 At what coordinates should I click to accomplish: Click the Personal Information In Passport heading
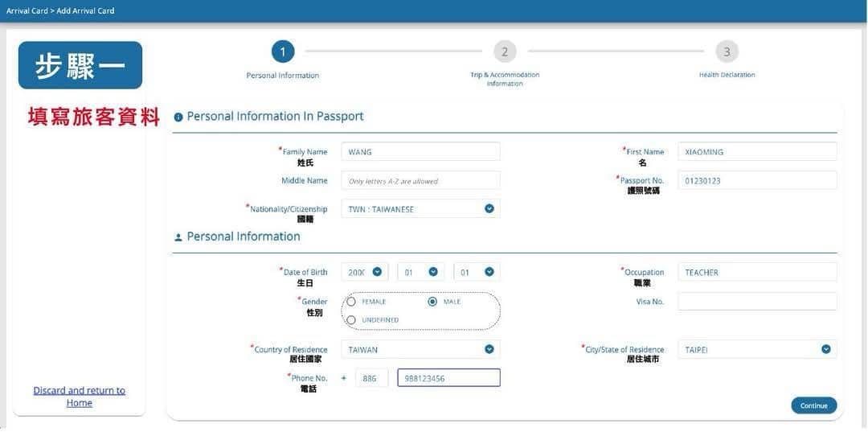[275, 117]
